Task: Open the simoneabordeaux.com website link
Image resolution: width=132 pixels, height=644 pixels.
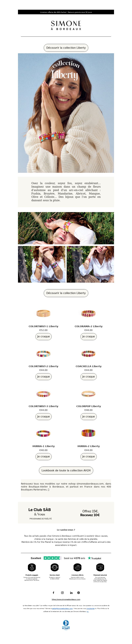Action: [66, 599]
